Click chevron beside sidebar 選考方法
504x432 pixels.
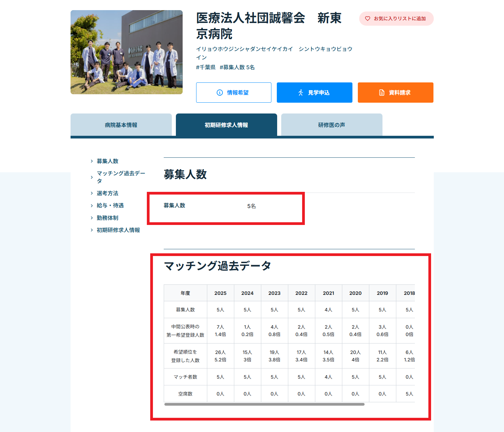(x=91, y=193)
